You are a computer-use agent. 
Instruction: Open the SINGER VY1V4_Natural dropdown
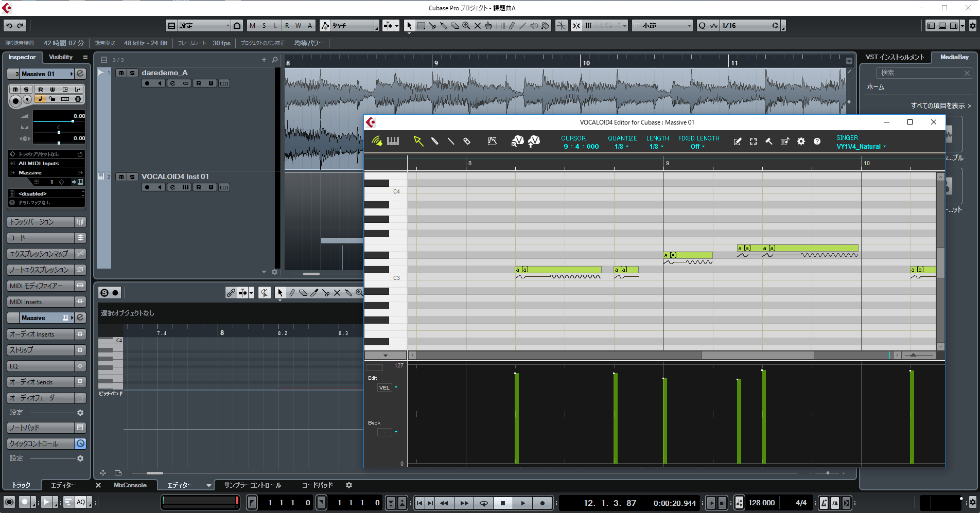point(861,147)
